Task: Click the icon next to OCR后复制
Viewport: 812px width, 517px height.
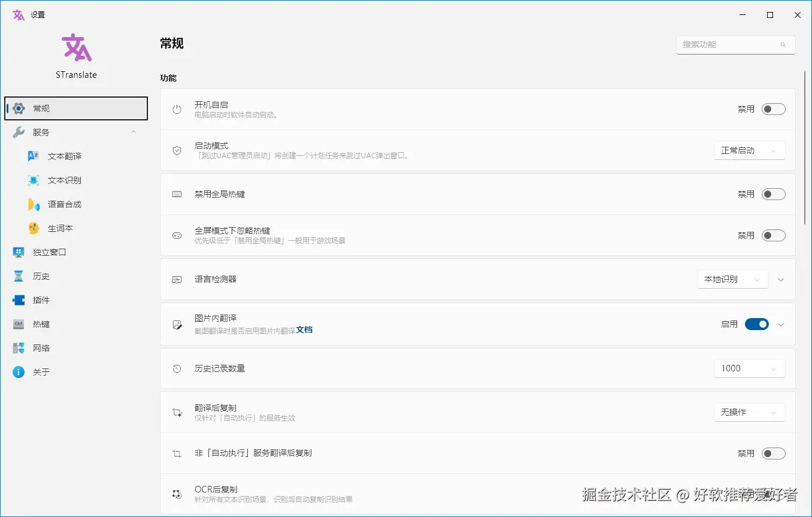Action: point(177,494)
